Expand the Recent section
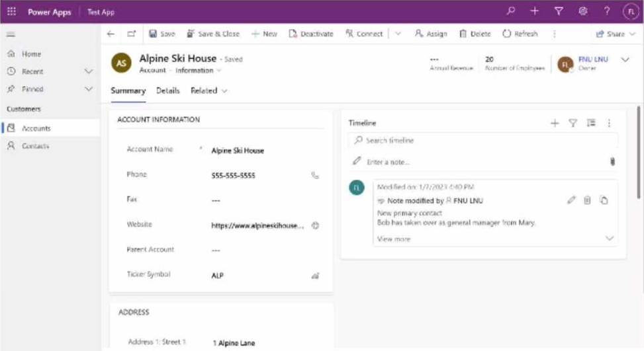The height and width of the screenshot is (351, 644). [x=88, y=71]
